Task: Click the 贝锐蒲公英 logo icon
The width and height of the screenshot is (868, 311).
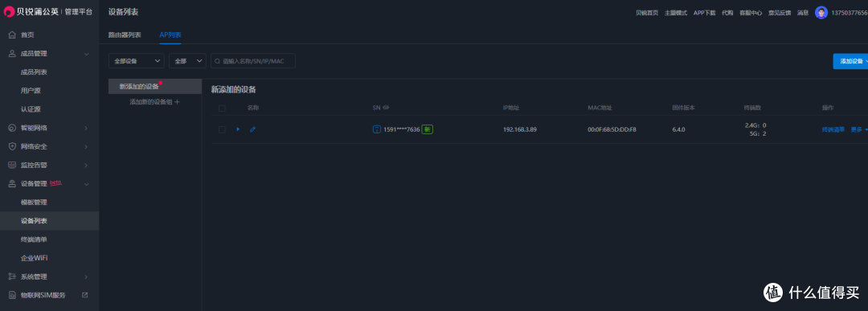Action: (10, 11)
